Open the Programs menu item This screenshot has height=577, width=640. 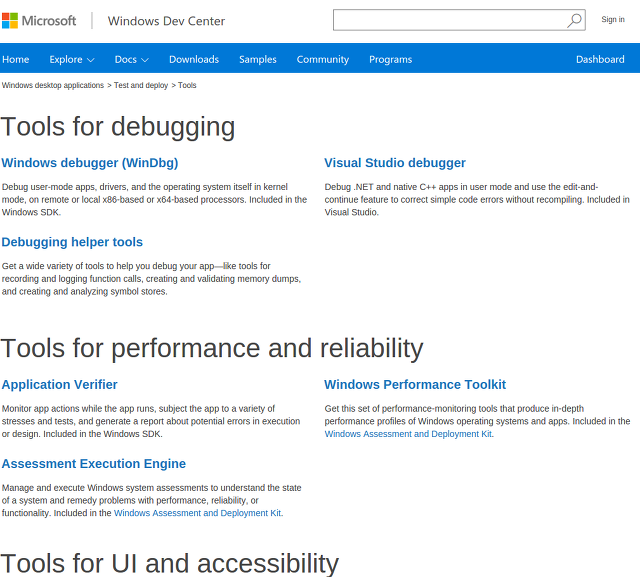point(390,59)
